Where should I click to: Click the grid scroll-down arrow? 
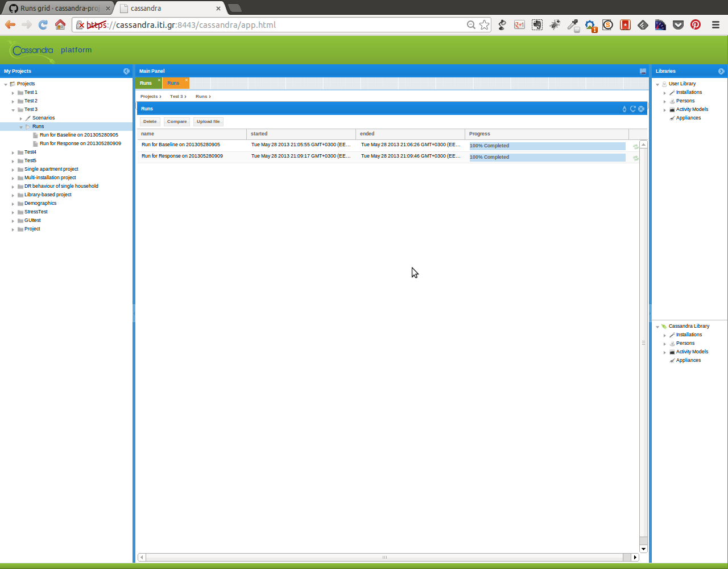tap(643, 549)
